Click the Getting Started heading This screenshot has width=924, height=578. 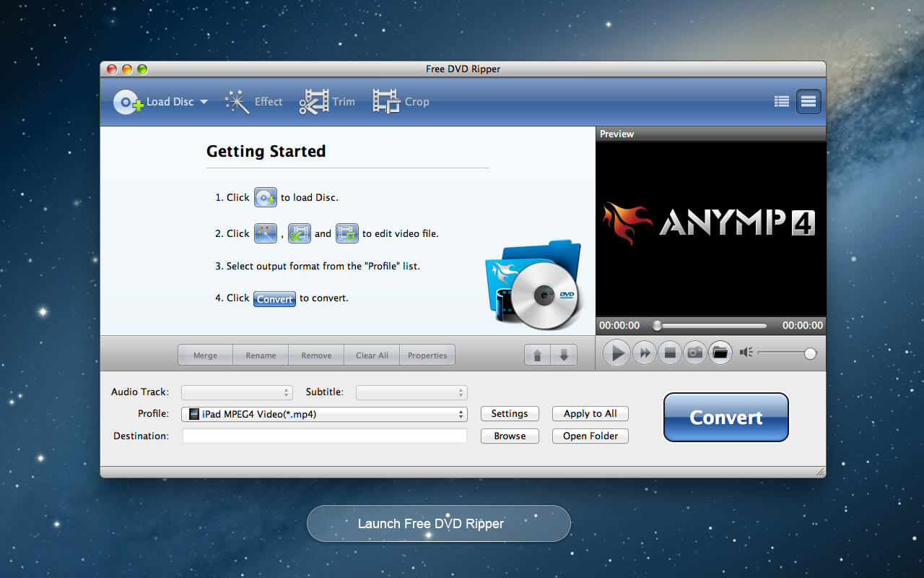266,151
